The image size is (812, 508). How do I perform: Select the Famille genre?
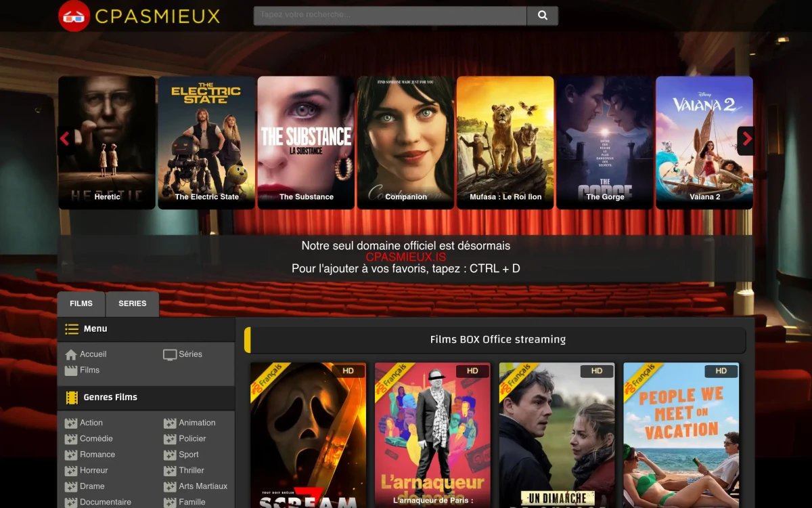(192, 503)
